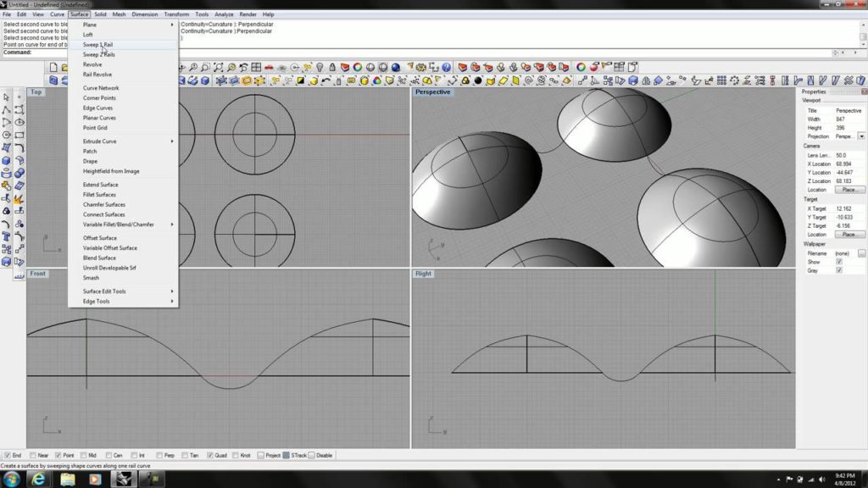Click the color wheel render icon
This screenshot has width=868, height=488.
click(x=358, y=68)
